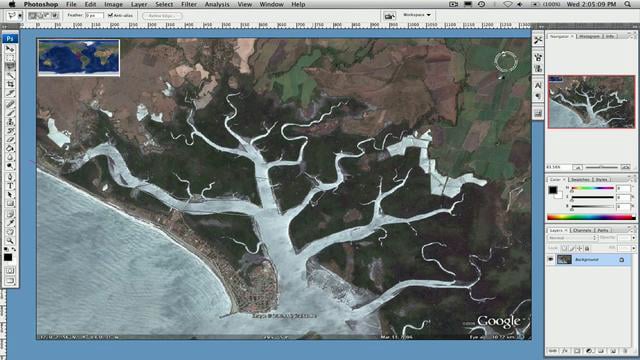The width and height of the screenshot is (640, 360).
Task: Open the layer blend mode dropdown
Action: coord(572,238)
